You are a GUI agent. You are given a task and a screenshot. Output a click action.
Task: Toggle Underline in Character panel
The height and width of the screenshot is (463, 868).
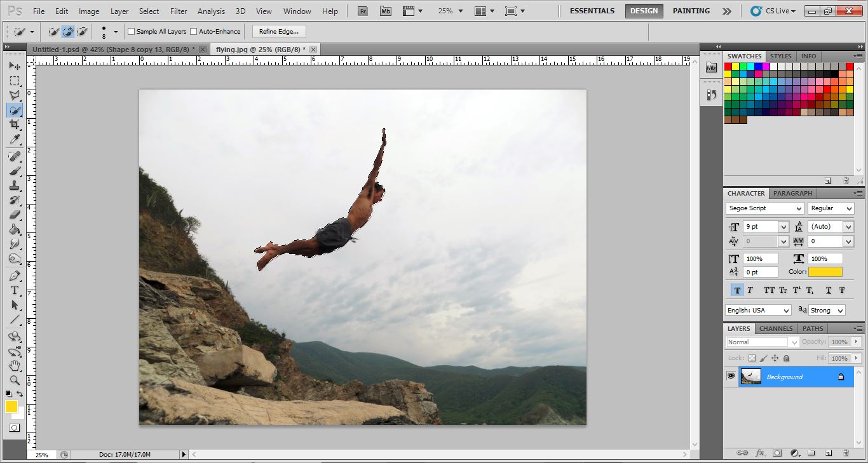(829, 290)
